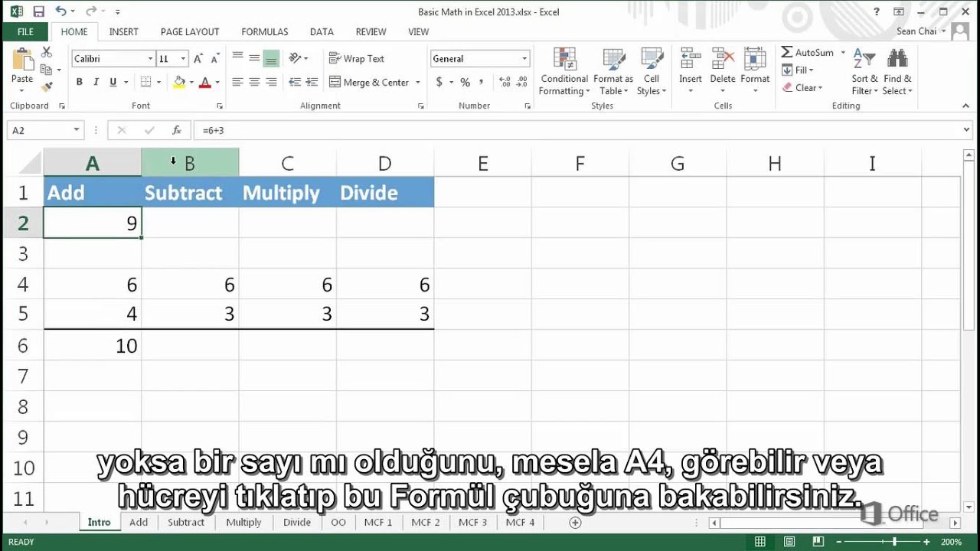
Task: Open Excel Help question mark
Action: coord(876,11)
